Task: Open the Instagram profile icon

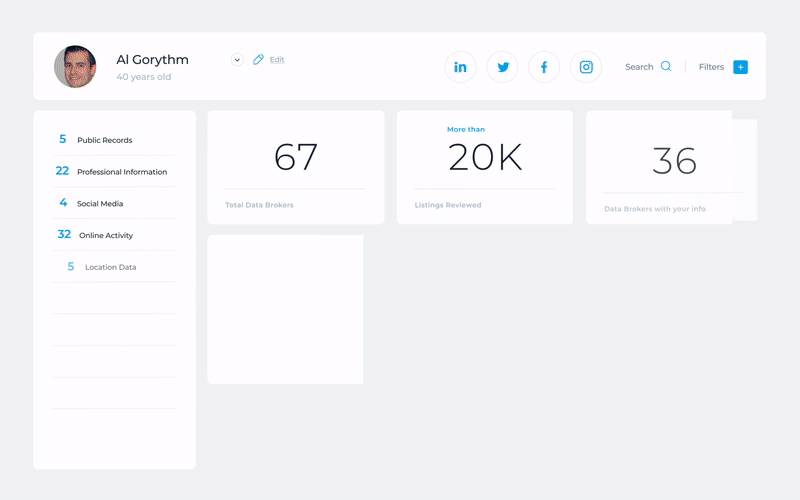Action: coord(586,67)
